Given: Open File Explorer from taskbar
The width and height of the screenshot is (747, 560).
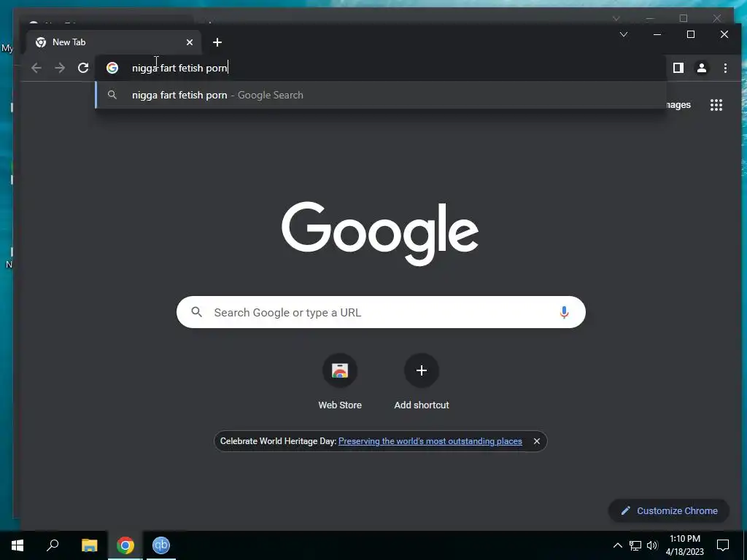Looking at the screenshot, I should pos(89,545).
